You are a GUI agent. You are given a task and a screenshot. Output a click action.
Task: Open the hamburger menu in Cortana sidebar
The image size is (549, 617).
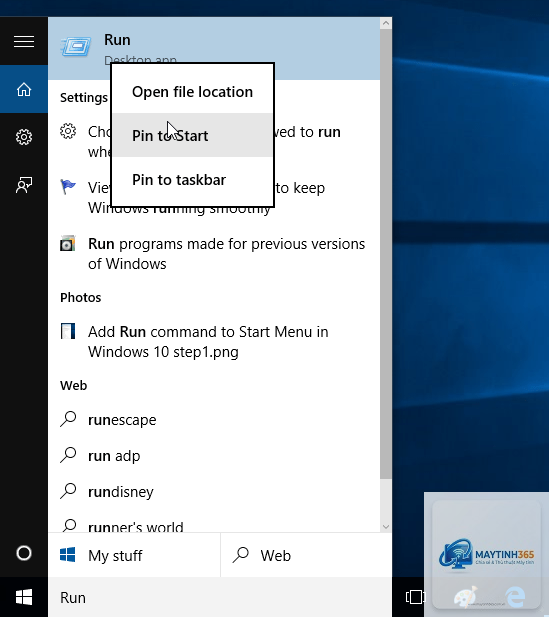click(24, 41)
